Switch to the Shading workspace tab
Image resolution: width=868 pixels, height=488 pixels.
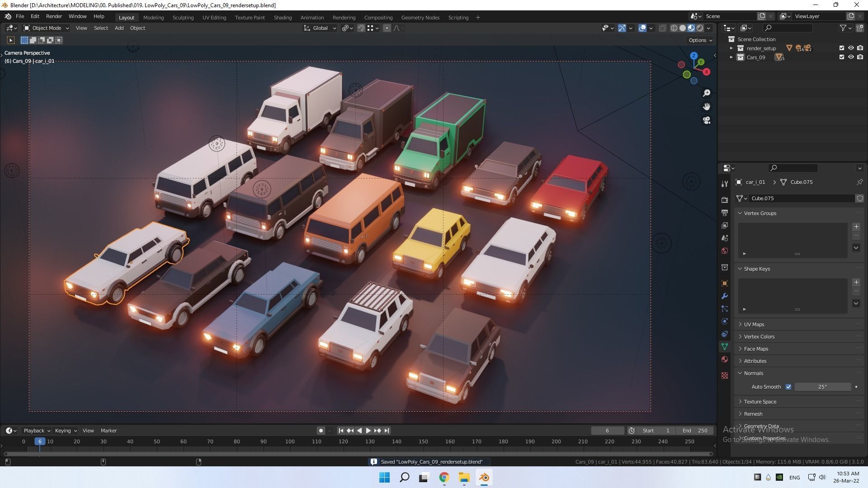pyautogui.click(x=283, y=18)
